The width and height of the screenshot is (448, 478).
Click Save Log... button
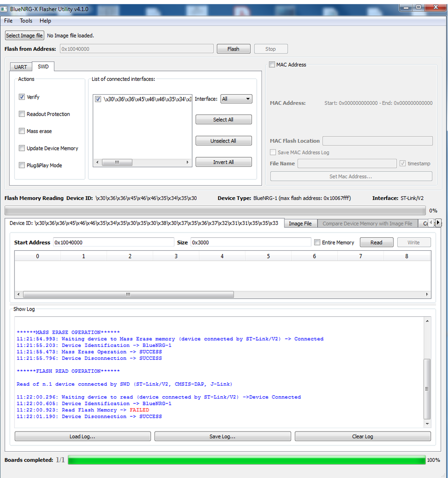point(222,436)
